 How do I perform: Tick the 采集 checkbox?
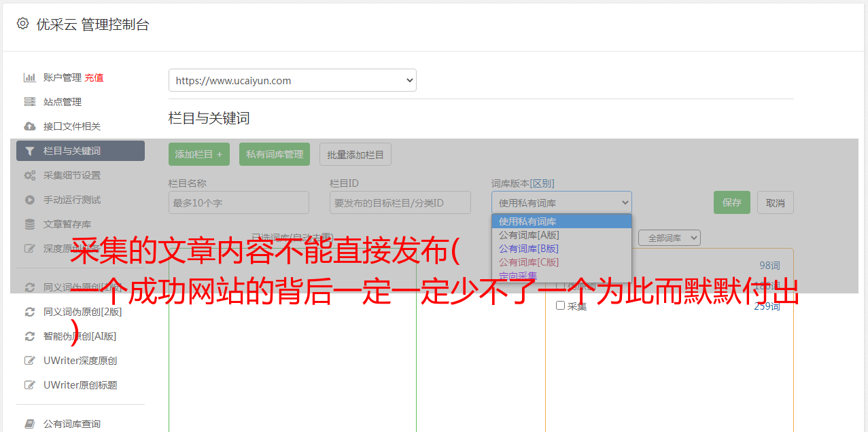pos(560,306)
